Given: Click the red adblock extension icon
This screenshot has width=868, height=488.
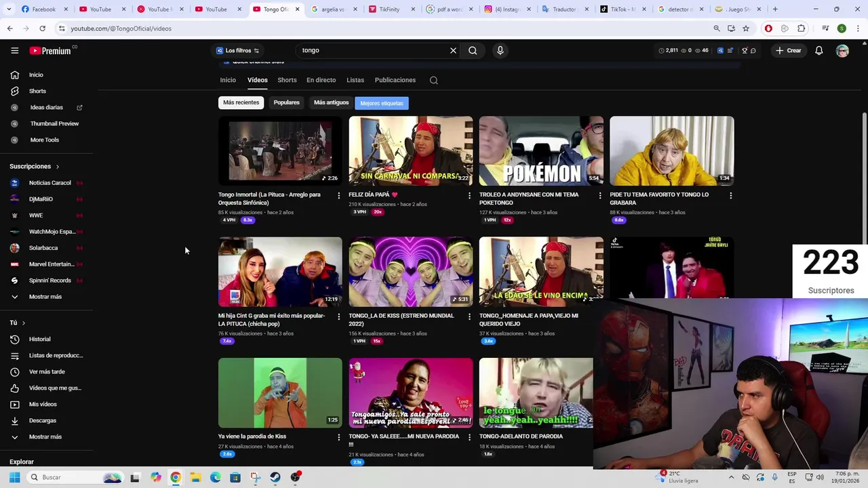Looking at the screenshot, I should click(768, 28).
